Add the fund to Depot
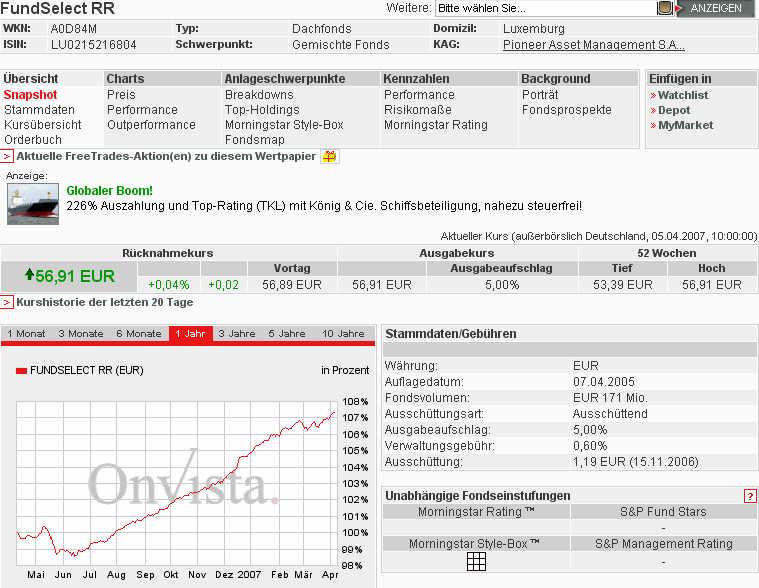The height and width of the screenshot is (588, 759). point(674,110)
